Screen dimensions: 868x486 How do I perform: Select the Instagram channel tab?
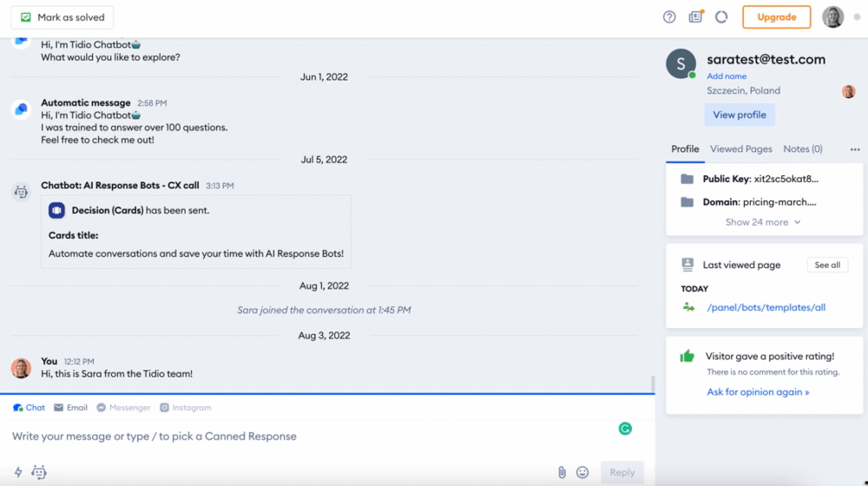(186, 407)
